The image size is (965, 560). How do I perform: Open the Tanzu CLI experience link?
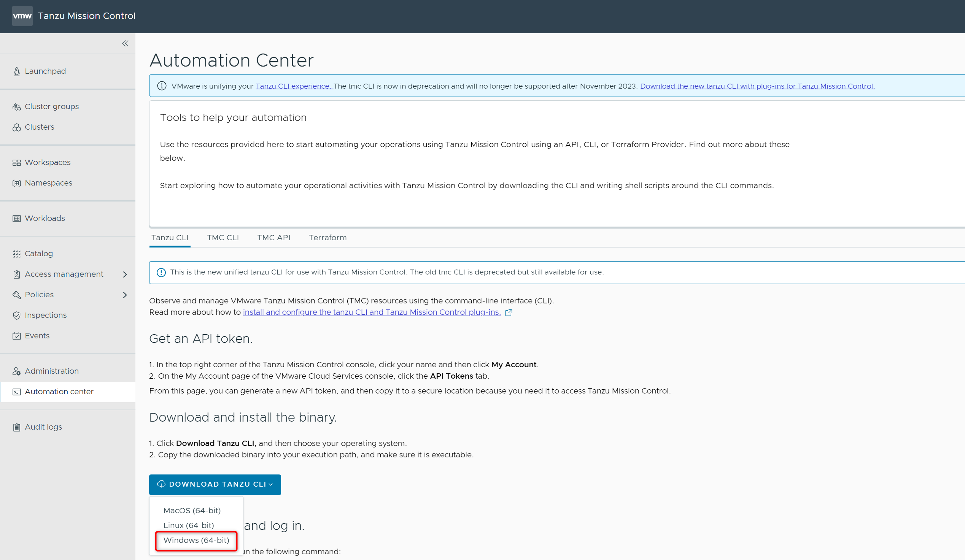(294, 86)
